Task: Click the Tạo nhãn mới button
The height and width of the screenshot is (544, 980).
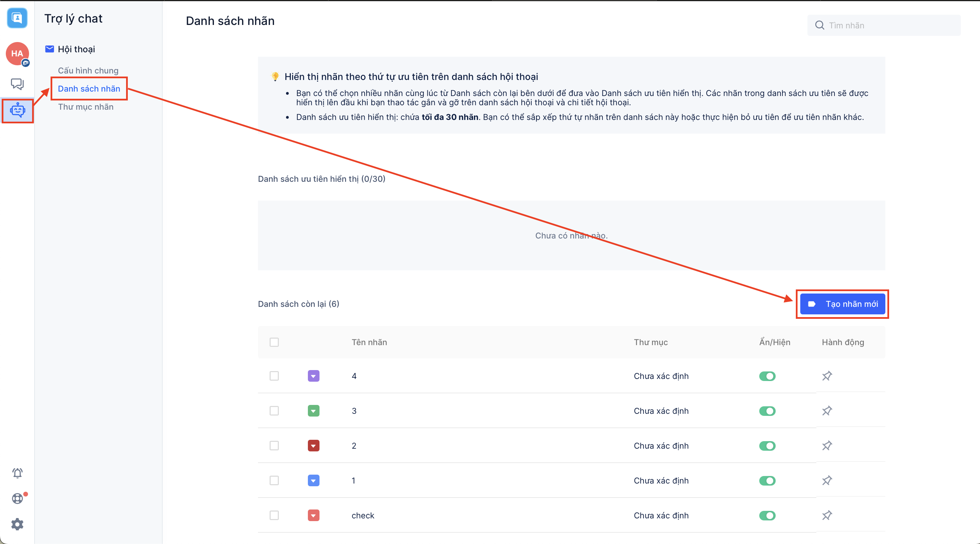Action: coord(842,304)
